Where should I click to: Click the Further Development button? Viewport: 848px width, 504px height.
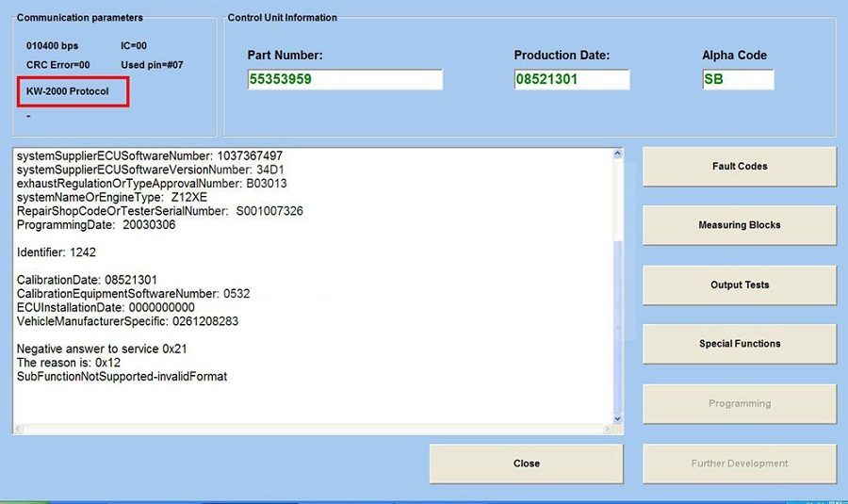(739, 463)
